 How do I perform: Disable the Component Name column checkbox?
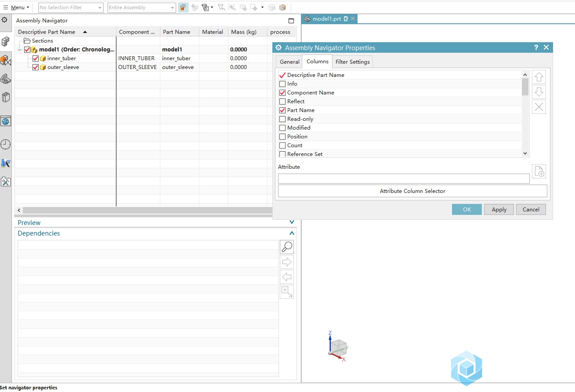[x=282, y=93]
